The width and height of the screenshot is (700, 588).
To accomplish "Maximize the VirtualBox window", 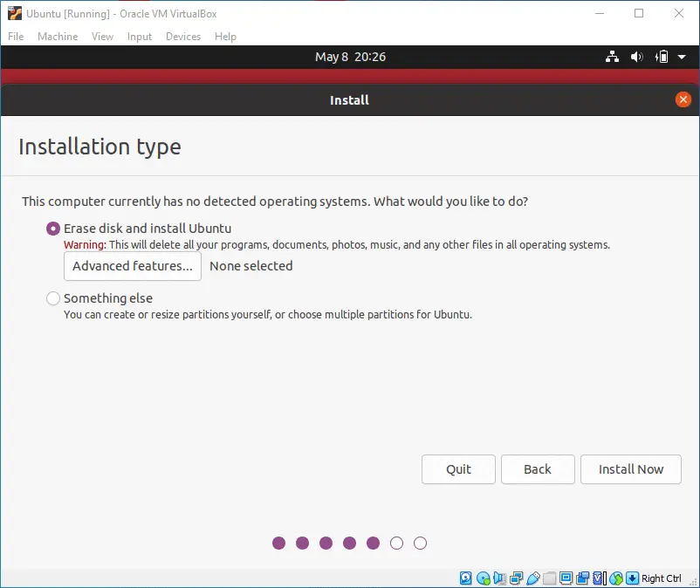I will [x=639, y=13].
